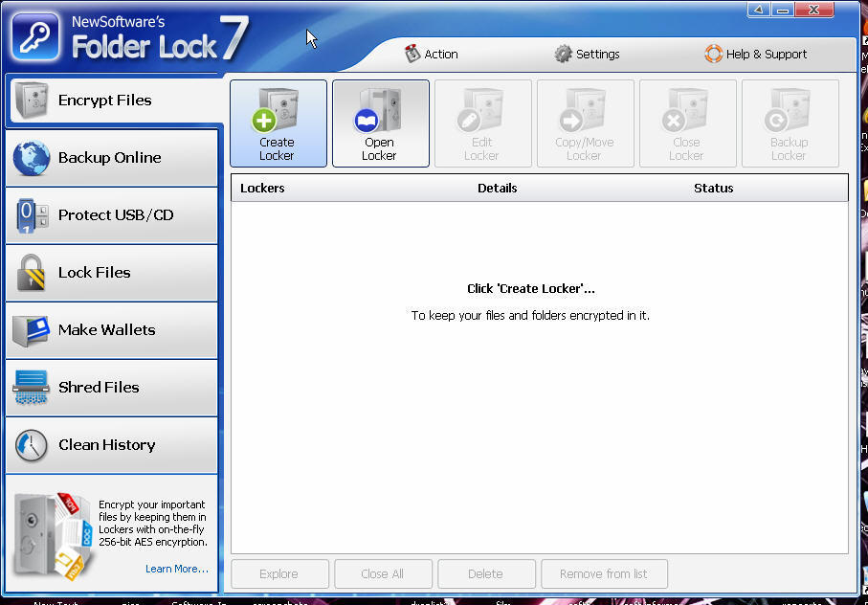Screen dimensions: 868x605
Task: Click the Backup Locker icon
Action: point(790,123)
